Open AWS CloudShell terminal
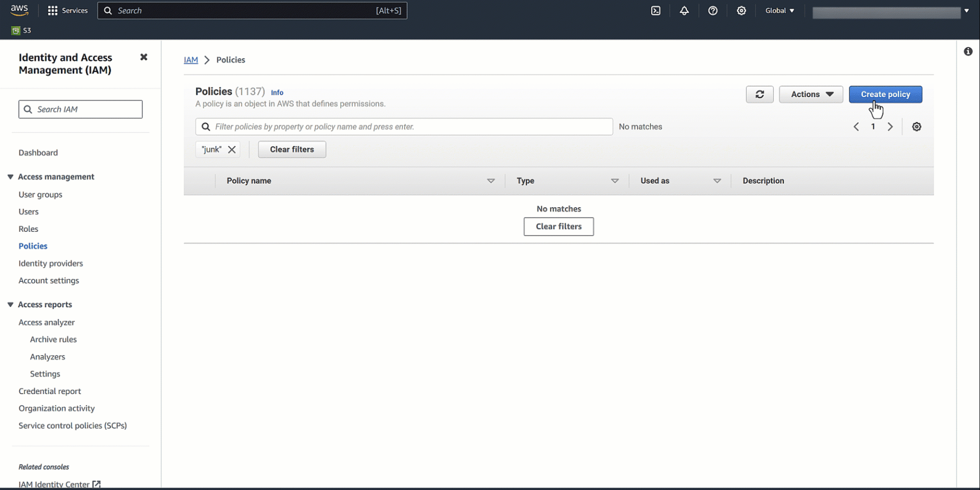The width and height of the screenshot is (980, 490). pos(656,10)
